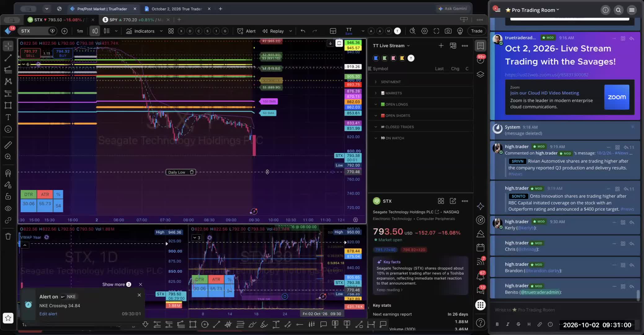644x335 pixels.
Task: Click the Alert button in chart toolbar
Action: tap(246, 31)
